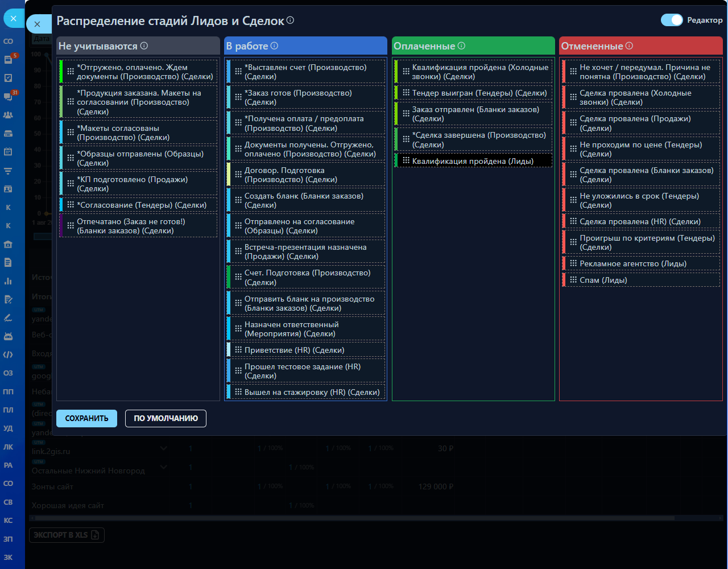Reset stages with 'По умолчанию' button
Screen dimensions: 728x569
coord(166,418)
